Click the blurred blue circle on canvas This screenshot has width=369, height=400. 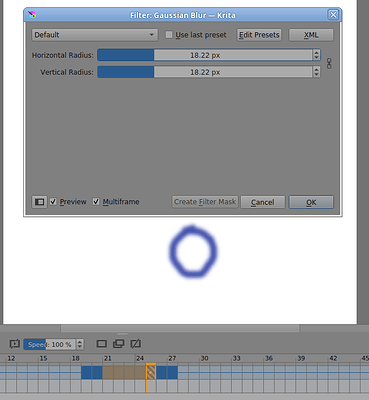click(193, 252)
